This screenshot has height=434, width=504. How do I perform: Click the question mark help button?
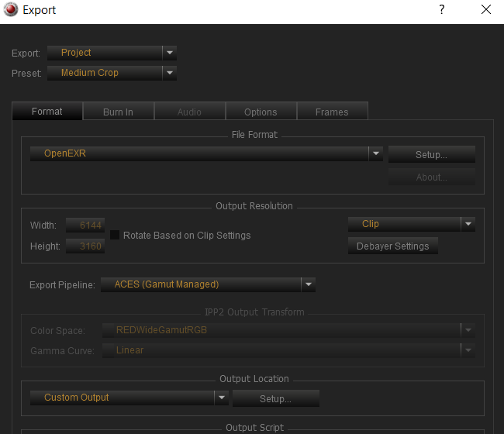(x=442, y=9)
